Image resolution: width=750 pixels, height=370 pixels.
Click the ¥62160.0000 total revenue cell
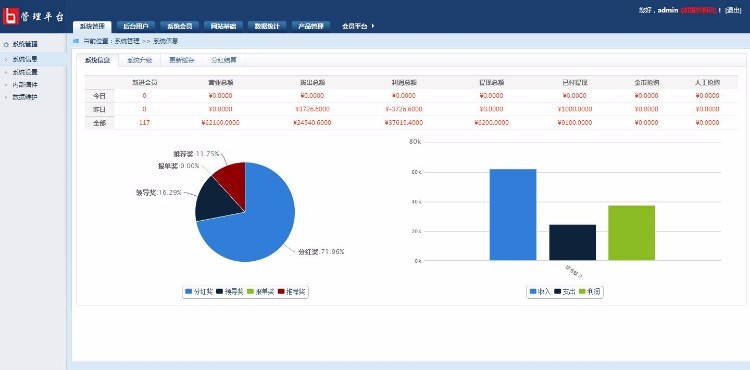point(221,123)
